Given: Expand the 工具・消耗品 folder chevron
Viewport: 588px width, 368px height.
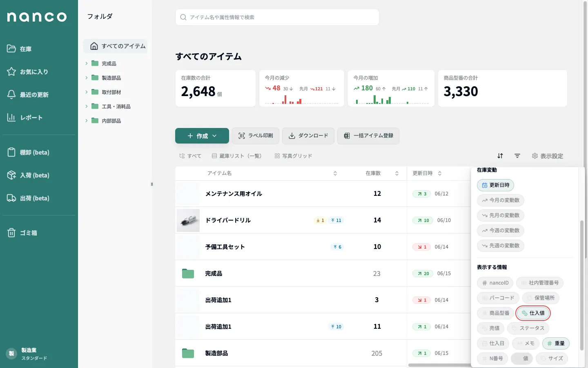Looking at the screenshot, I should tap(87, 106).
